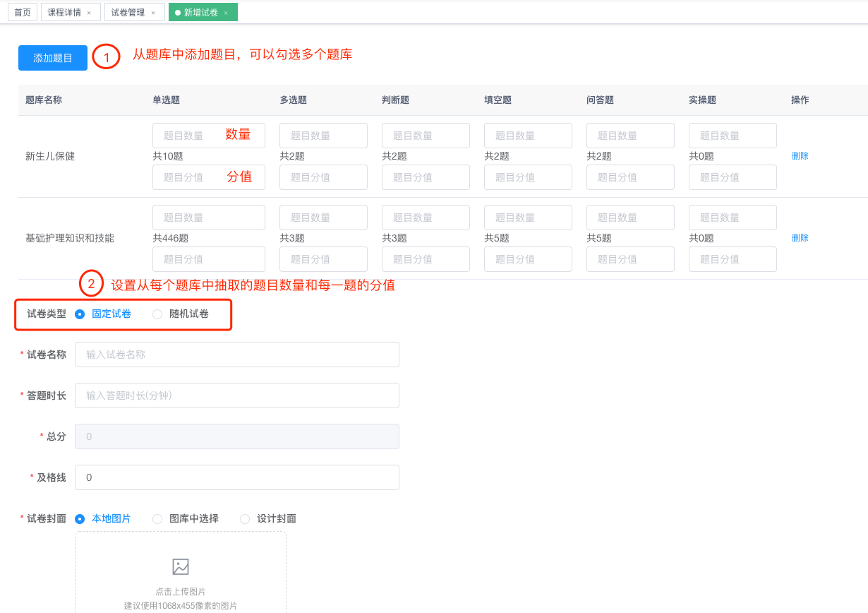Delete the 基础护理知识和技能 question bank row
The height and width of the screenshot is (613, 868).
(x=800, y=238)
